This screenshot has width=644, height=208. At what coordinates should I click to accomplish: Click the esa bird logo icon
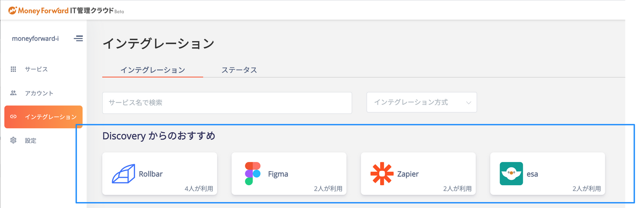pyautogui.click(x=511, y=174)
